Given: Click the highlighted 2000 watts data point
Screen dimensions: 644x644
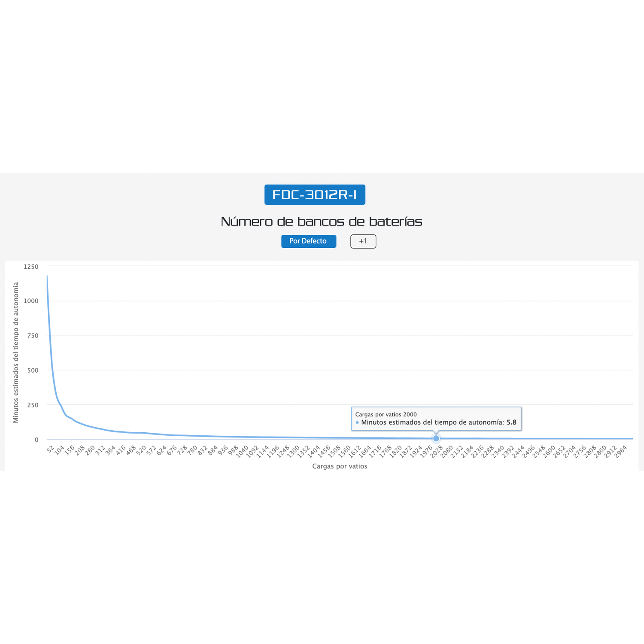Looking at the screenshot, I should click(x=436, y=438).
